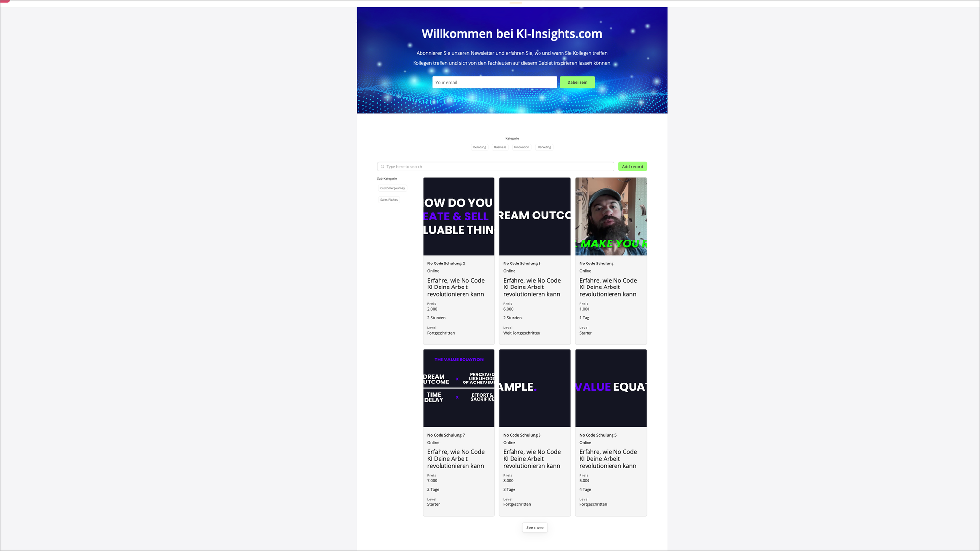The width and height of the screenshot is (980, 551).
Task: Click the '3 Tage' duration text
Action: tap(509, 490)
